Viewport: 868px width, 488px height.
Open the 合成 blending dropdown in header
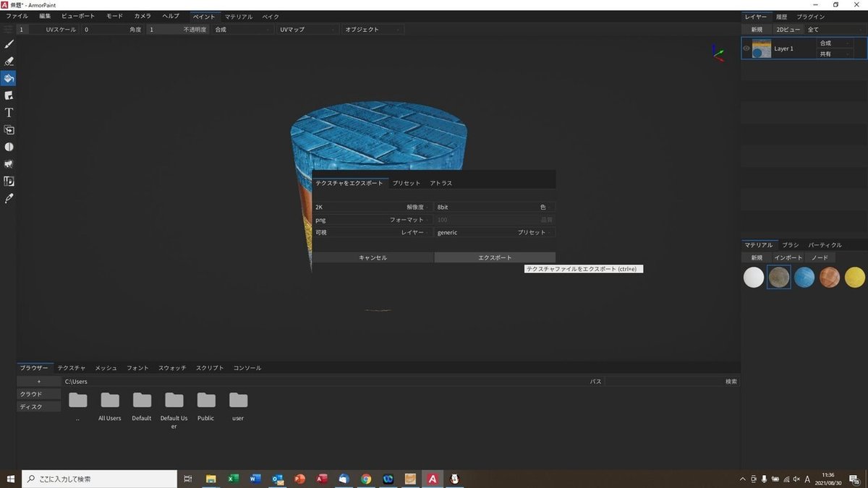pyautogui.click(x=242, y=30)
